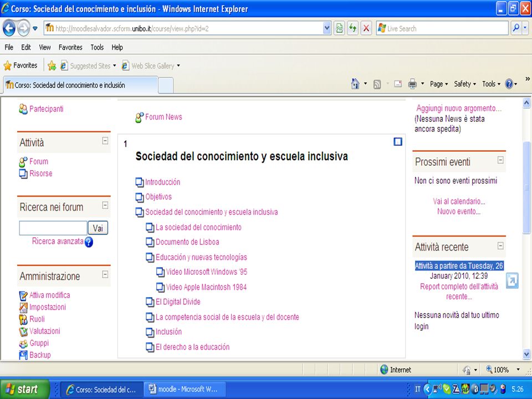Click the Valutazioni icon
Screen dimensions: 532x399
(x=23, y=331)
